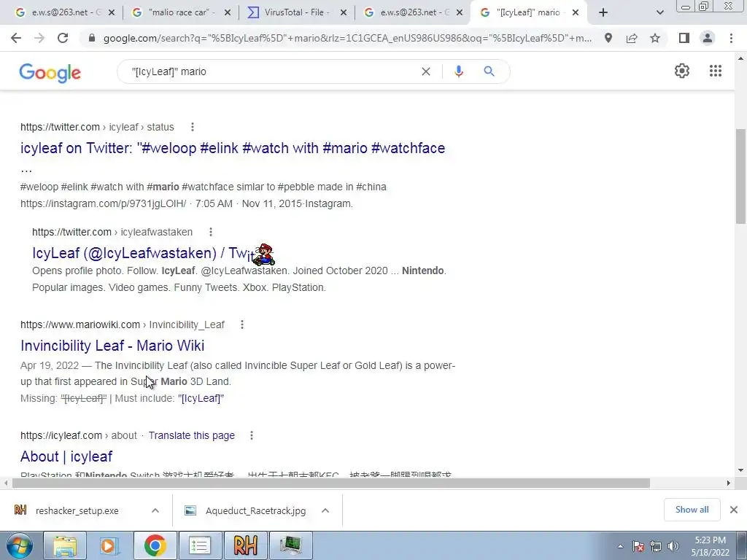This screenshot has width=747, height=560.
Task: Open a new browser tab
Action: coord(603,12)
